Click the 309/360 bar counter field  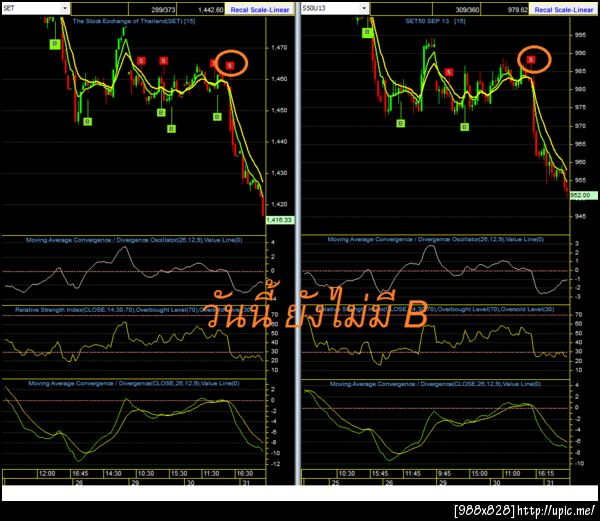click(457, 10)
